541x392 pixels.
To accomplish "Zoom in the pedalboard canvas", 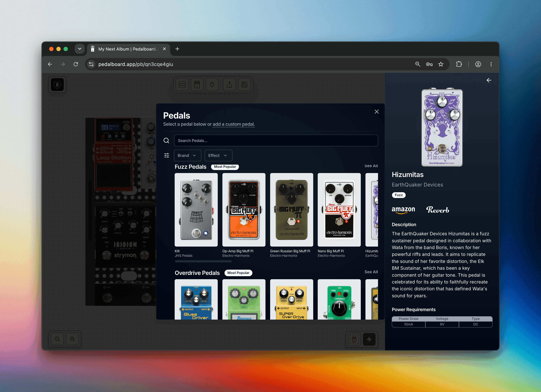I will (x=72, y=339).
